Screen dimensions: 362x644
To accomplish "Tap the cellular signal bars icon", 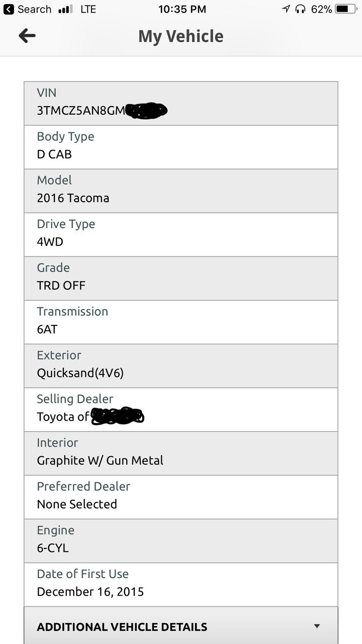I will tap(66, 9).
